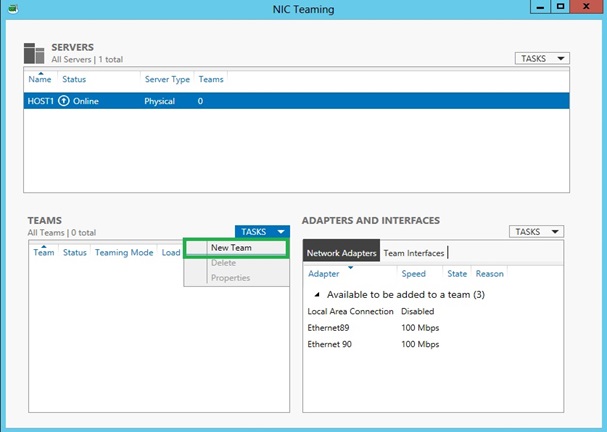Switch to the Team Interfaces tab
607x432 pixels.
click(x=413, y=253)
